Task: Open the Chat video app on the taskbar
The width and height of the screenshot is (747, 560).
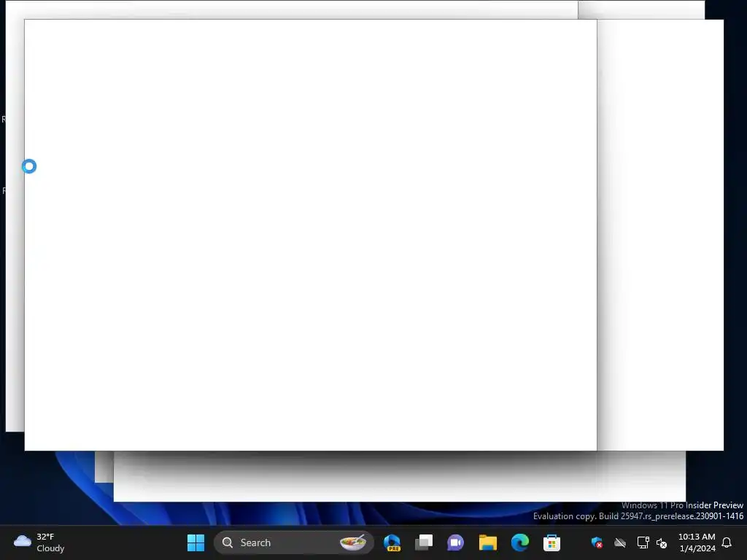Action: click(x=455, y=542)
